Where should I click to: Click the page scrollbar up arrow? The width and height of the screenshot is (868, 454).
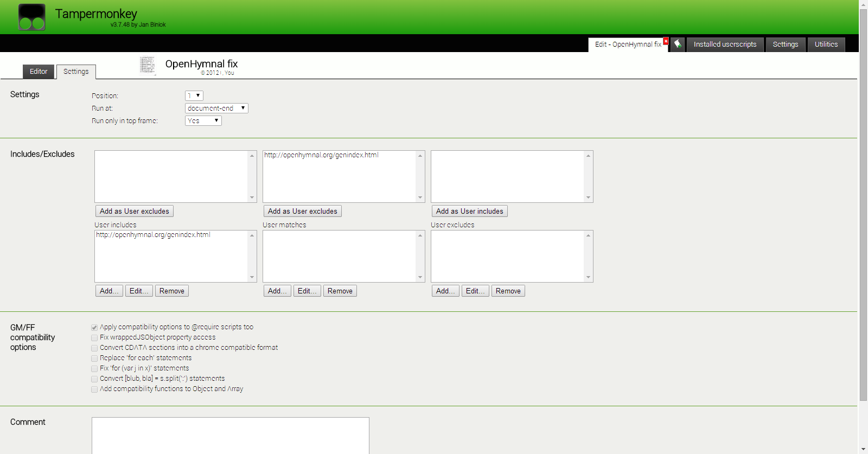(863, 4)
